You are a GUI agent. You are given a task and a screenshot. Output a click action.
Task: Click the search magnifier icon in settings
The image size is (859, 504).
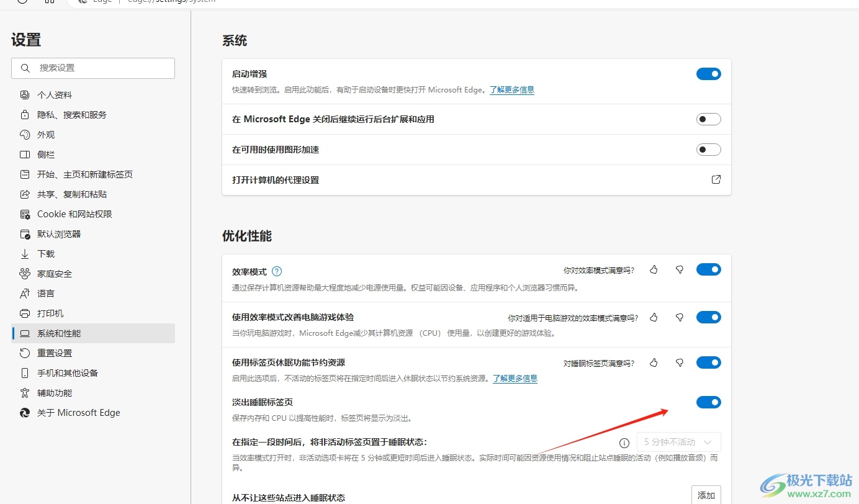click(25, 68)
